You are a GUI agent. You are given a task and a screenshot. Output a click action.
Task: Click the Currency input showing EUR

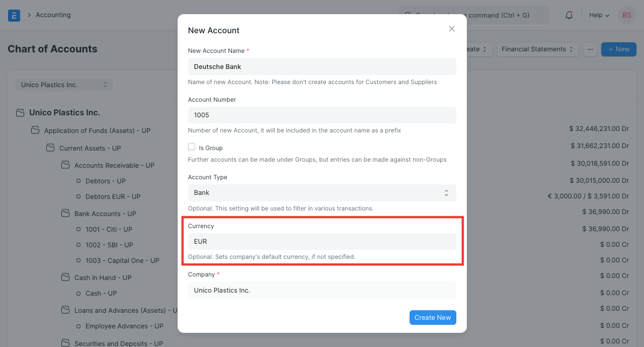[322, 241]
